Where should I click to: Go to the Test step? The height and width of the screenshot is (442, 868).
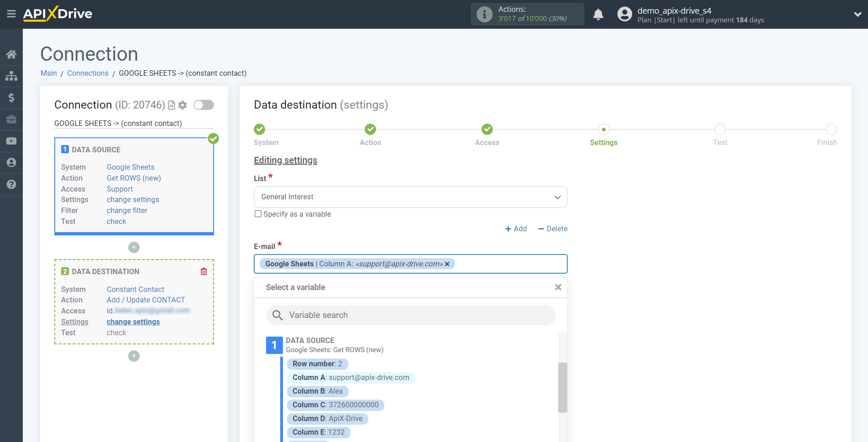(x=720, y=130)
